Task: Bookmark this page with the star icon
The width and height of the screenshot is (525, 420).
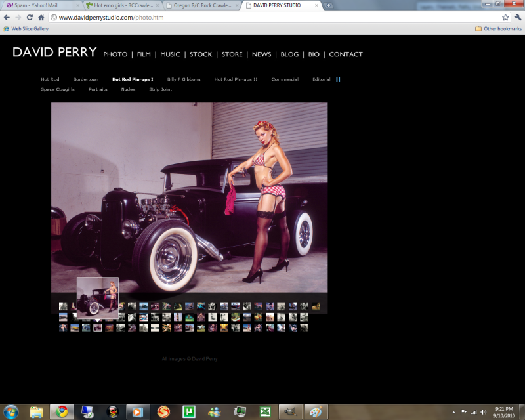Action: click(505, 18)
